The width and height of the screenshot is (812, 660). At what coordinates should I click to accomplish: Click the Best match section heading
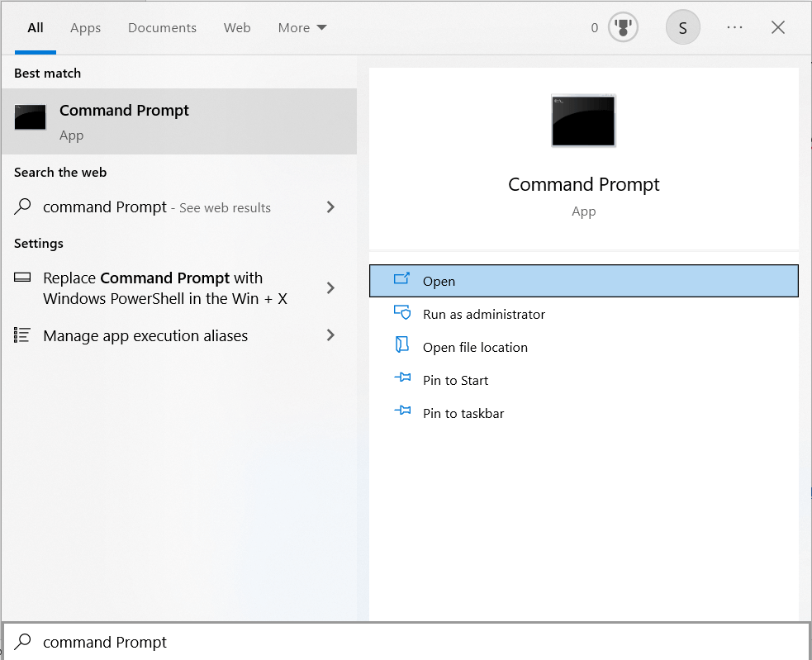[48, 73]
